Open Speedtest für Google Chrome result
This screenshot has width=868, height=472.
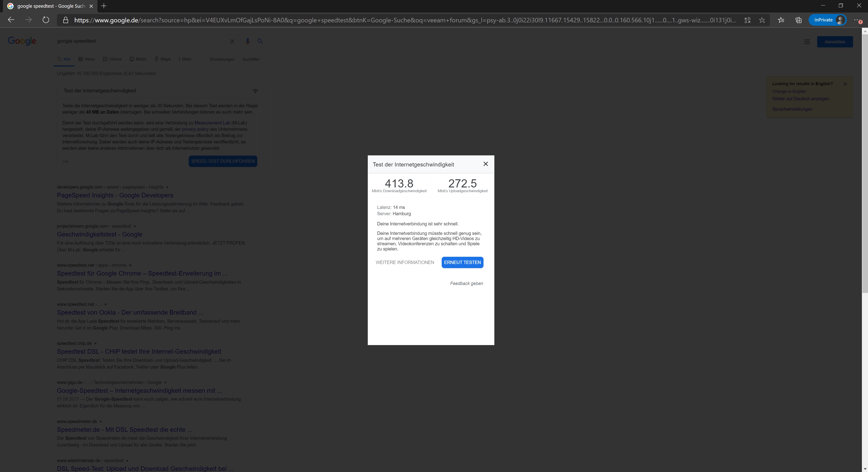click(x=142, y=273)
